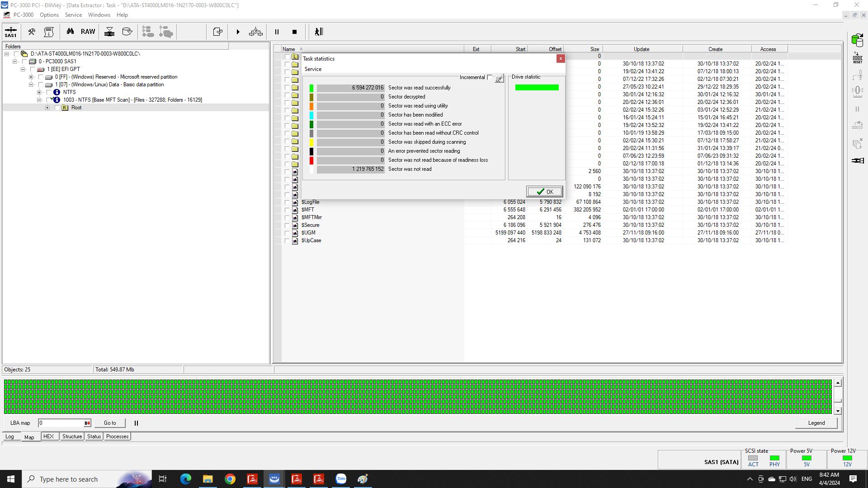Collapse the 1 [EE] EFI GPT node
The image size is (868, 488).
click(23, 69)
